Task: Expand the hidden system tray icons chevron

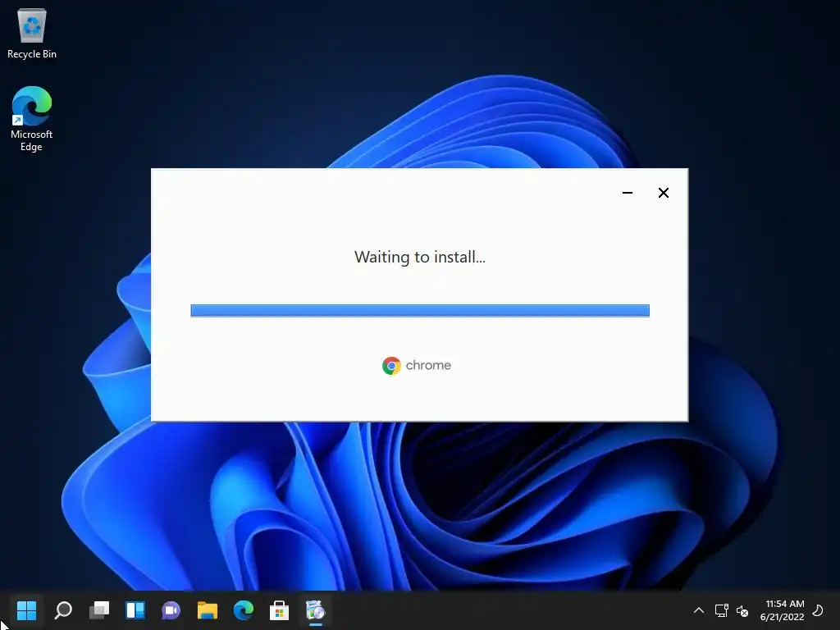Action: 699,610
